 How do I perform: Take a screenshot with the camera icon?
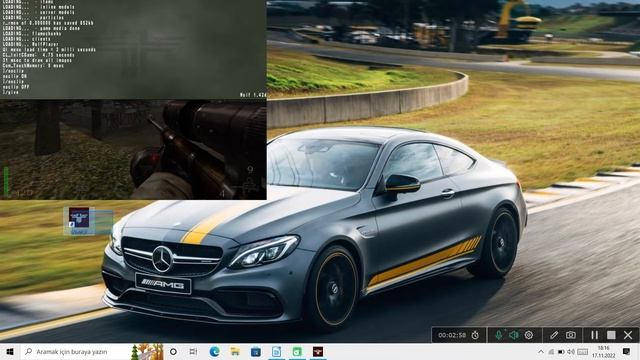coord(571,335)
